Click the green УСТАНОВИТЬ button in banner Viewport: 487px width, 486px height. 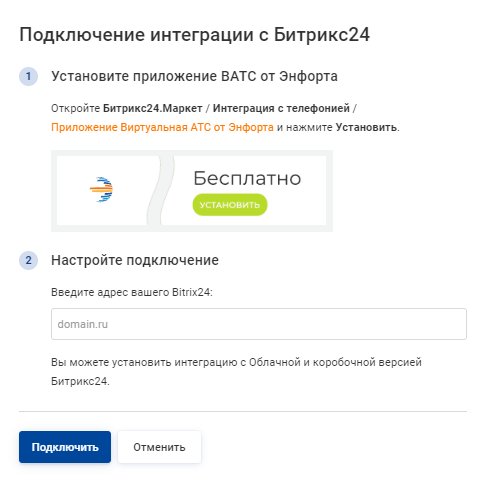coord(230,205)
